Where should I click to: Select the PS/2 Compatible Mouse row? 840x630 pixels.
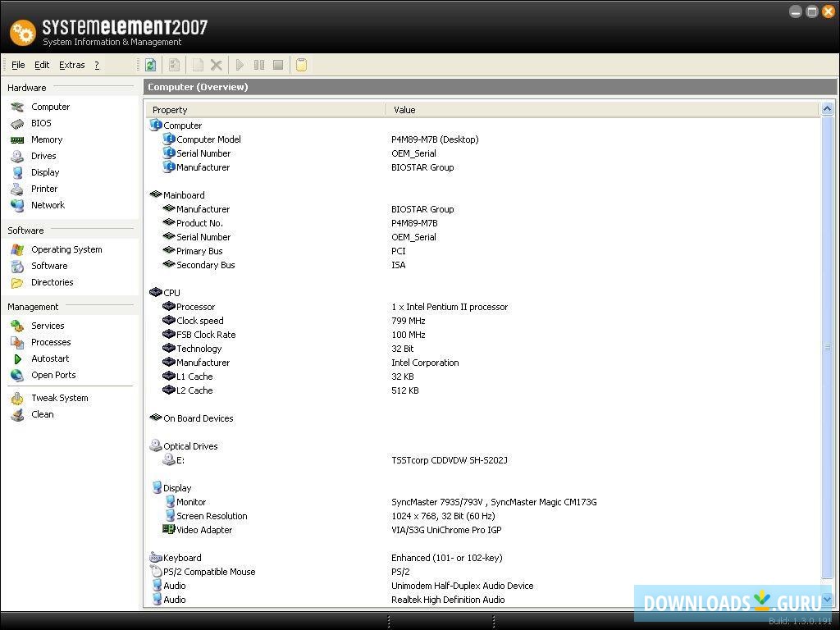point(209,572)
